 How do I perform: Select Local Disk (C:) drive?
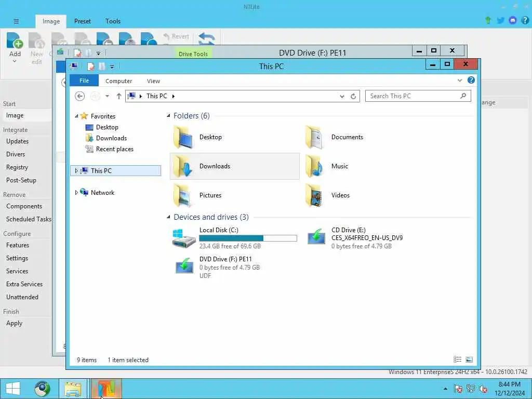234,238
